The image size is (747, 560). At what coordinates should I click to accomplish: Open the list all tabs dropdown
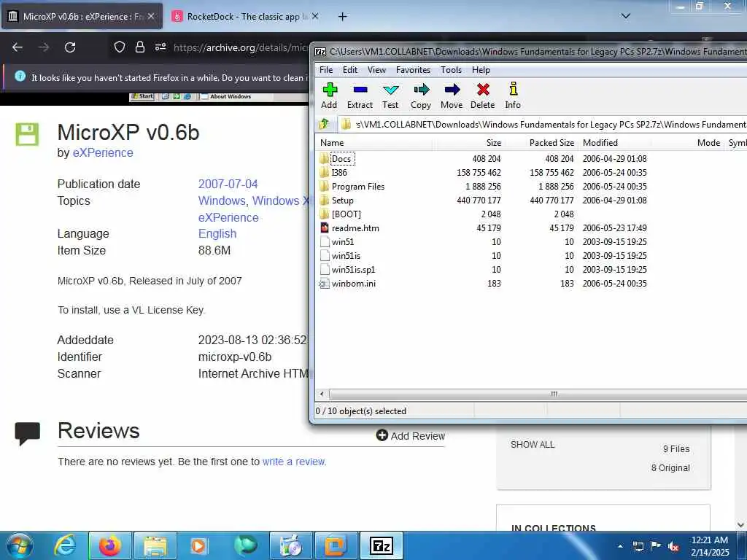coord(626,16)
